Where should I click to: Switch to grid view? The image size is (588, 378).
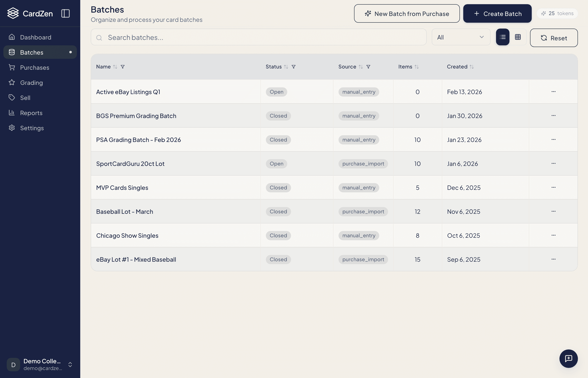coord(518,37)
